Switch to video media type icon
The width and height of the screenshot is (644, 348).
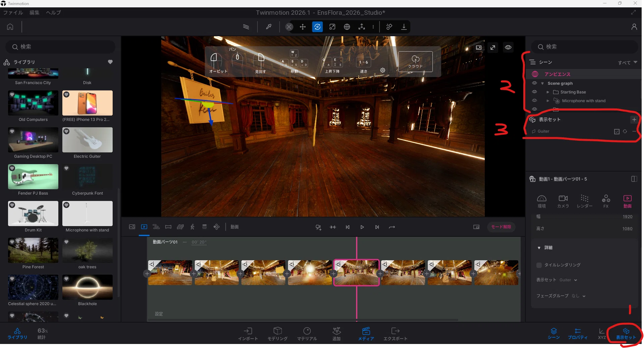144,227
